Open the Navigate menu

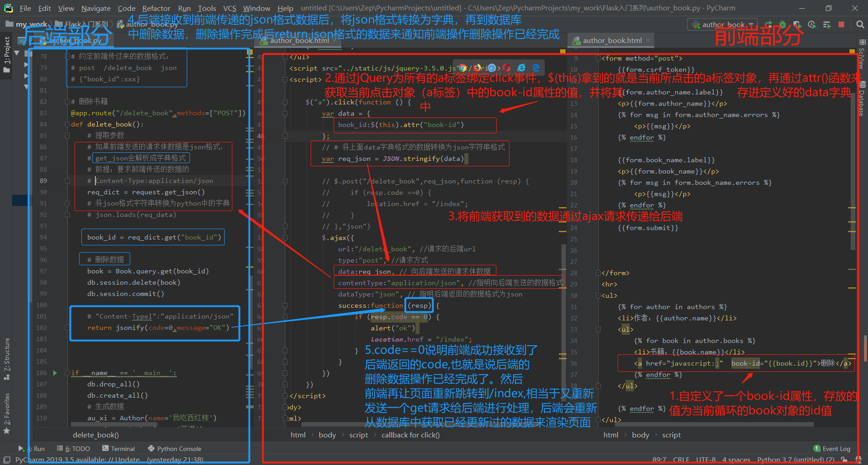coord(96,8)
